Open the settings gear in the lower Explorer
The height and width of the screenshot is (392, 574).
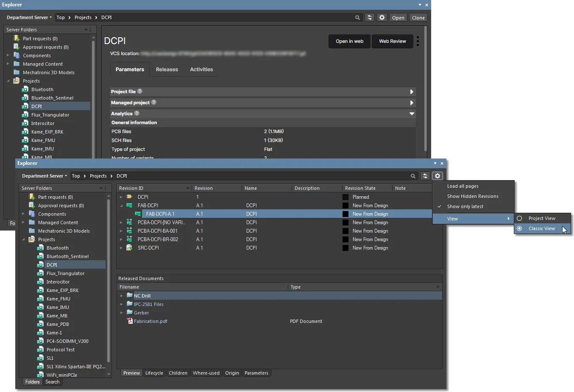(x=437, y=176)
